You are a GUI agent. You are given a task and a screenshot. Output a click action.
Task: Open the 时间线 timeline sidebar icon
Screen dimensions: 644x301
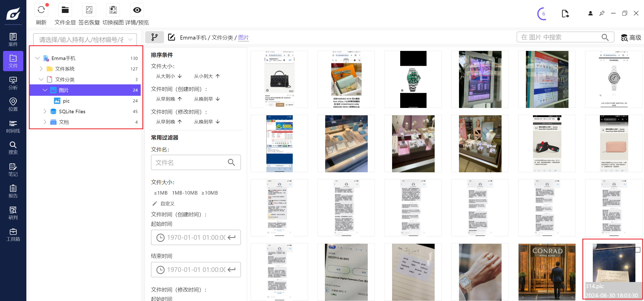(x=13, y=126)
